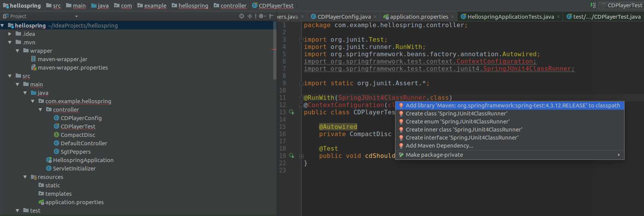Click src breadcrumb in navigation bar
The height and width of the screenshot is (216, 644).
(x=53, y=5)
